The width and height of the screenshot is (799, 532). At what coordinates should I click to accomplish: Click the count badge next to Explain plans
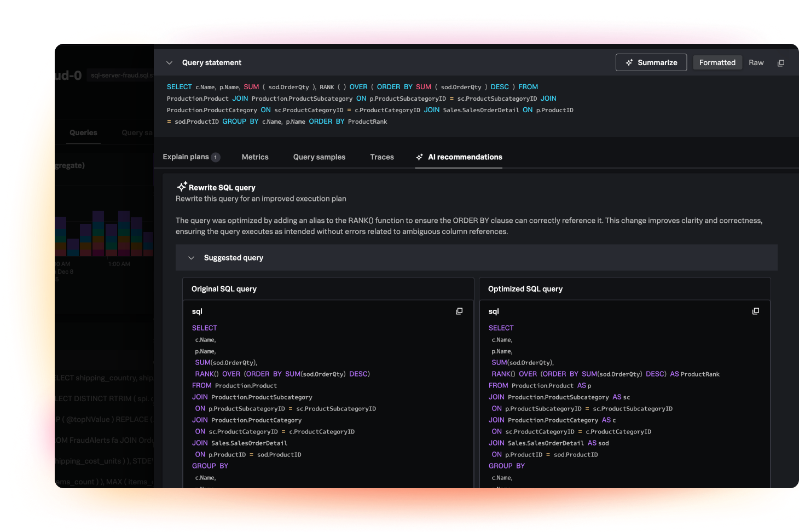pyautogui.click(x=216, y=158)
